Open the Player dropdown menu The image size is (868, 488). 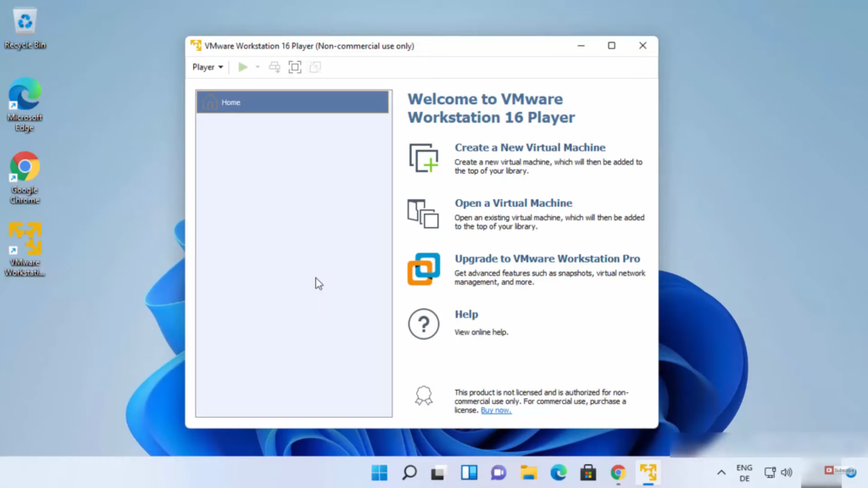(x=207, y=67)
